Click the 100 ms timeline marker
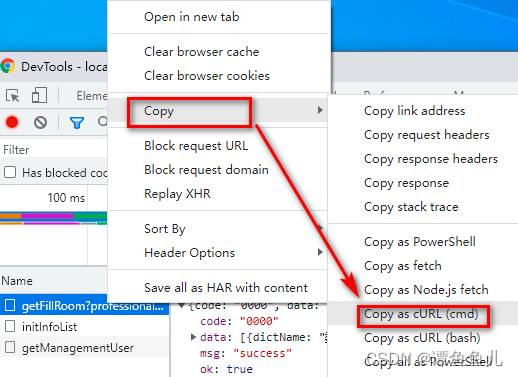 [x=66, y=198]
